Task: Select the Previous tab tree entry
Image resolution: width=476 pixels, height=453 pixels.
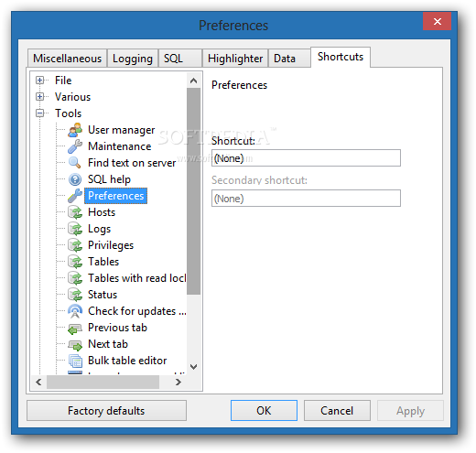Action: coord(117,328)
